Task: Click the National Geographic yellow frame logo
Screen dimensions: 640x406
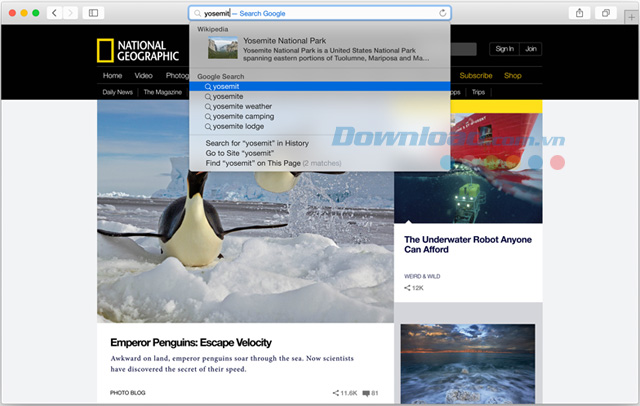Action: [105, 51]
